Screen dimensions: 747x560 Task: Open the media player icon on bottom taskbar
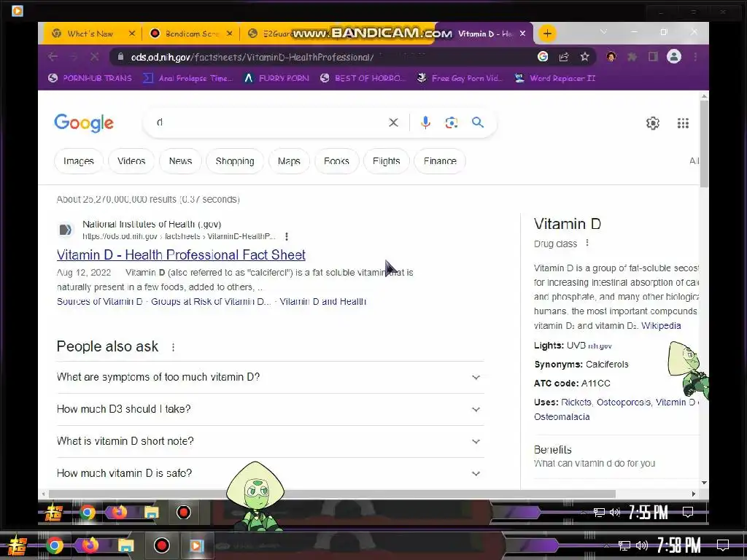click(x=196, y=545)
